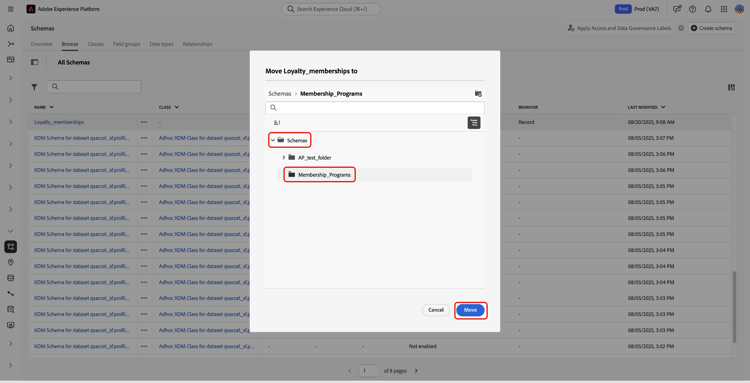Go to previous page in pagination
Viewport: 750px width, 383px height.
tap(350, 371)
